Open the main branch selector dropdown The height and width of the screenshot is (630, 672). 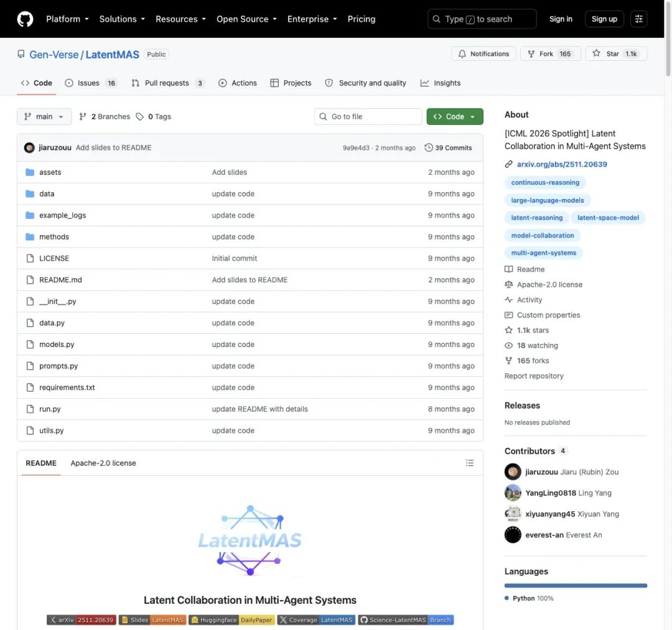(44, 116)
